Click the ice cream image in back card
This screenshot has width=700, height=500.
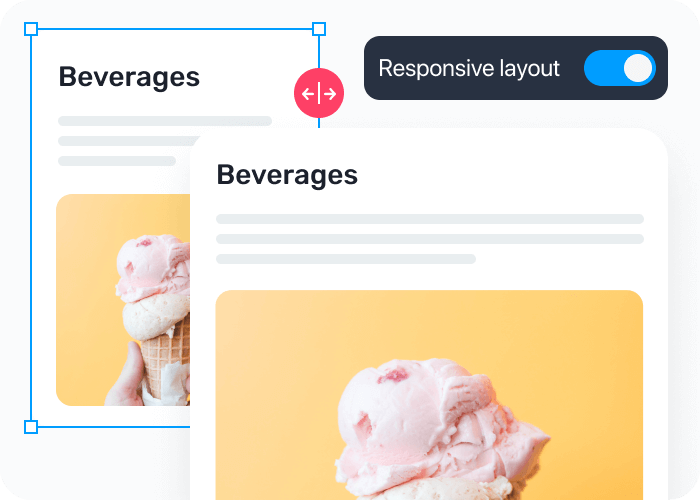123,300
